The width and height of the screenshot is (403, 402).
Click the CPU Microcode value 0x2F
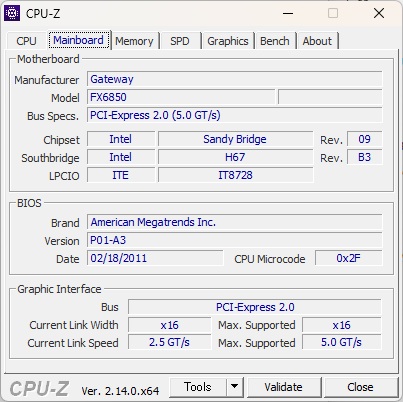point(348,258)
